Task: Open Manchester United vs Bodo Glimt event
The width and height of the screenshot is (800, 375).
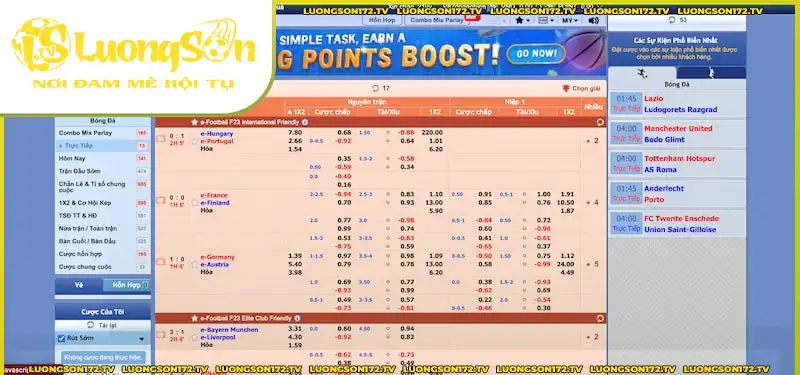Action: 677,134
